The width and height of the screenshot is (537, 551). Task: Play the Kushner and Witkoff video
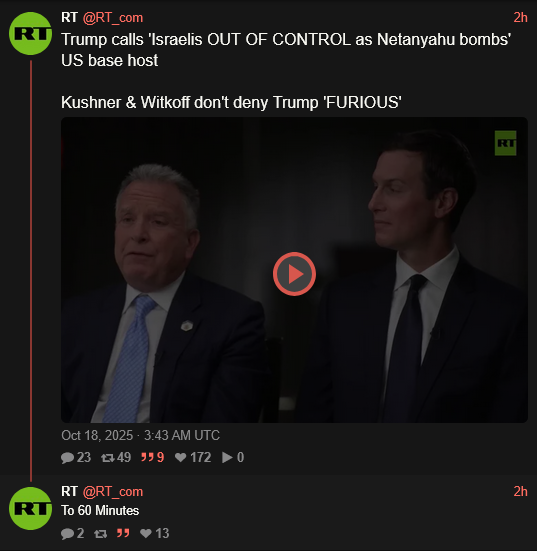[294, 274]
